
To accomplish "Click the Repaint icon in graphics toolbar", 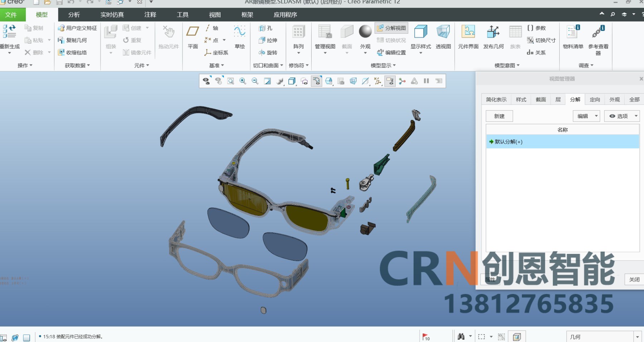I will coord(267,81).
